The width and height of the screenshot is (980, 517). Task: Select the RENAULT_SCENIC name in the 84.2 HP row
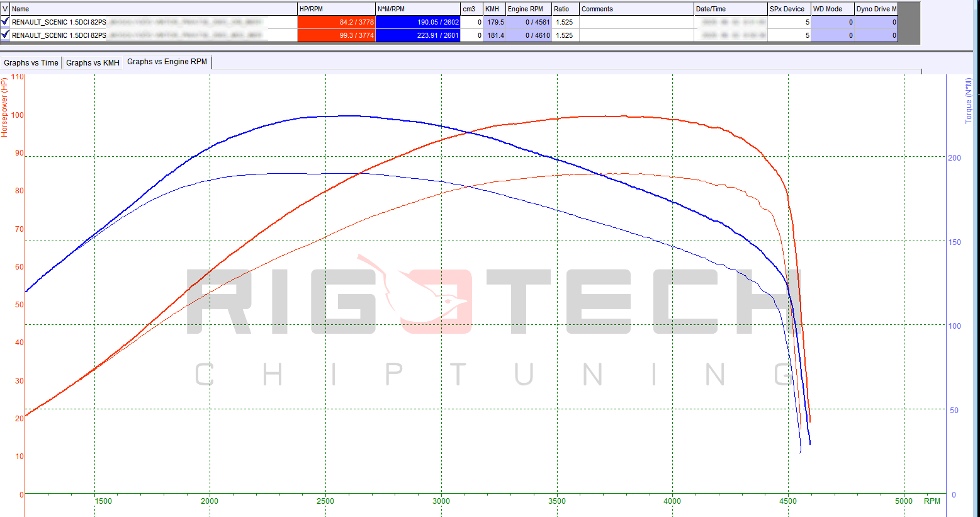pyautogui.click(x=154, y=22)
